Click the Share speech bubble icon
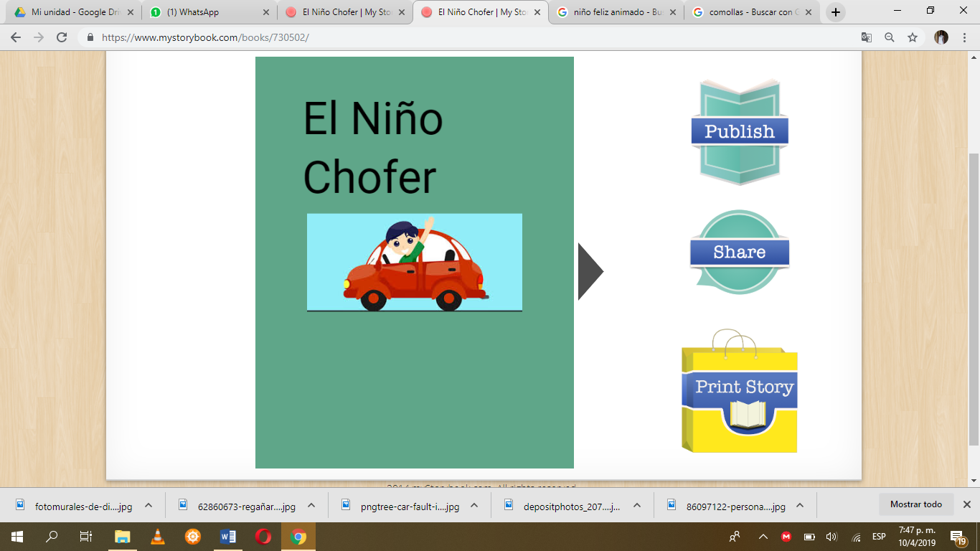The image size is (980, 551). 740,252
